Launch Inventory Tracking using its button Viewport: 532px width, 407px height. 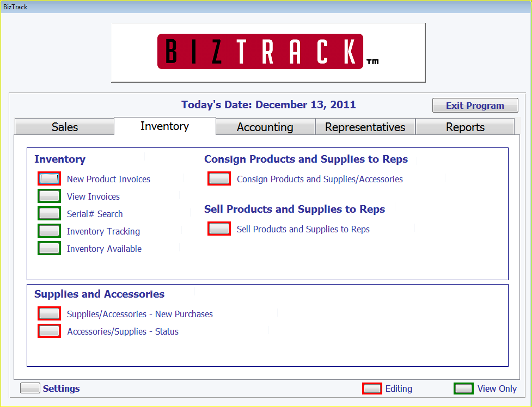[49, 231]
